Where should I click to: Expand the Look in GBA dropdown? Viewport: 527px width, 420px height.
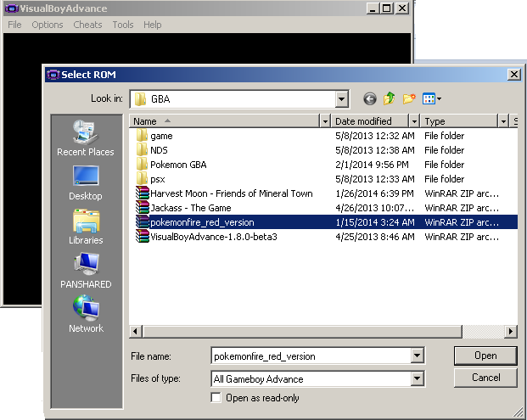pos(341,98)
